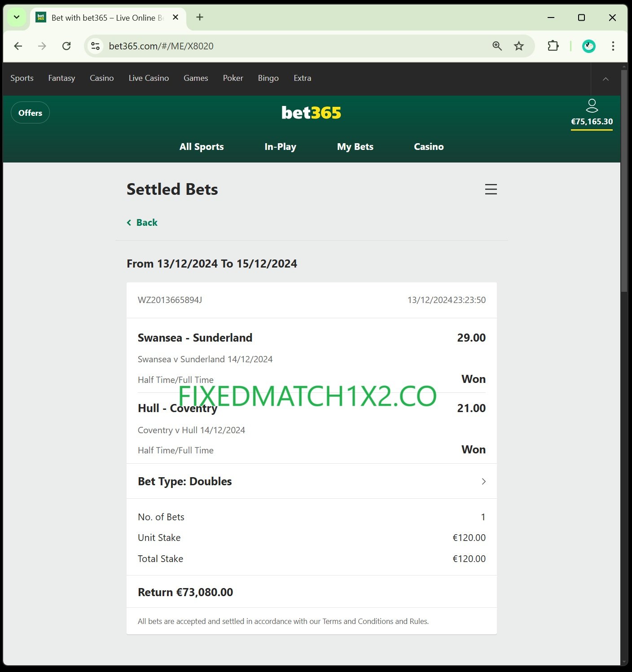The width and height of the screenshot is (632, 672).
Task: Expand Bet Type: Doubles chevron
Action: pos(483,481)
